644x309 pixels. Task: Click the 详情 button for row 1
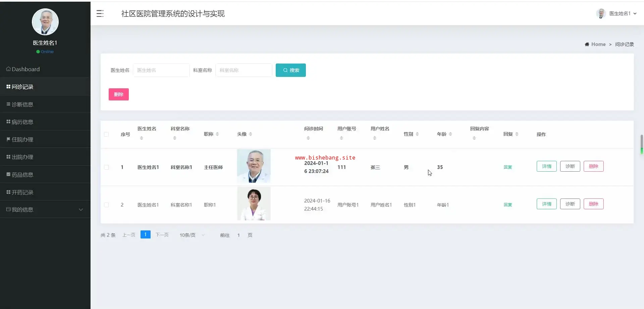point(546,166)
